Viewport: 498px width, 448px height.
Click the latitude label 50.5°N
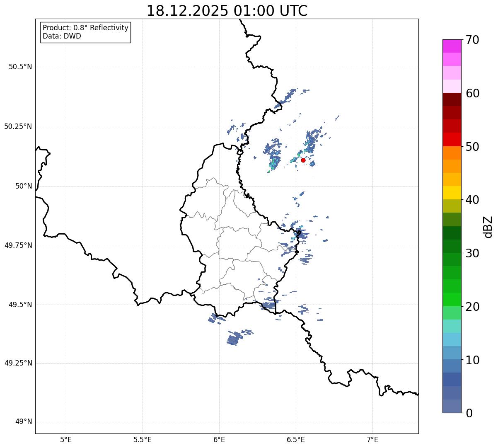tap(20, 67)
